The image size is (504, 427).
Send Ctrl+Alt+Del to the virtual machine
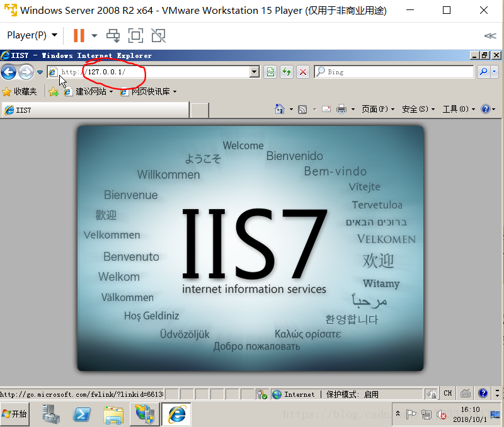click(113, 35)
